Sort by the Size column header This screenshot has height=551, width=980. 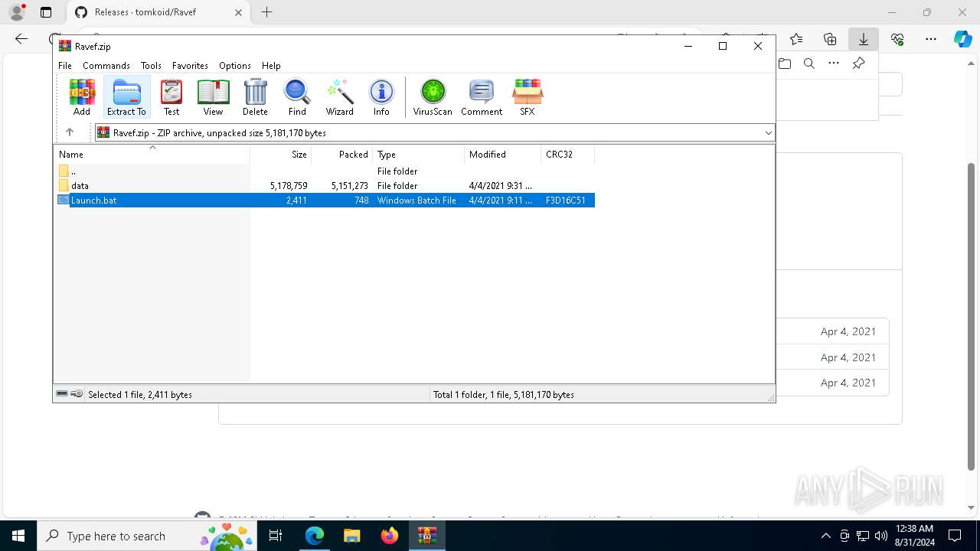pos(281,155)
